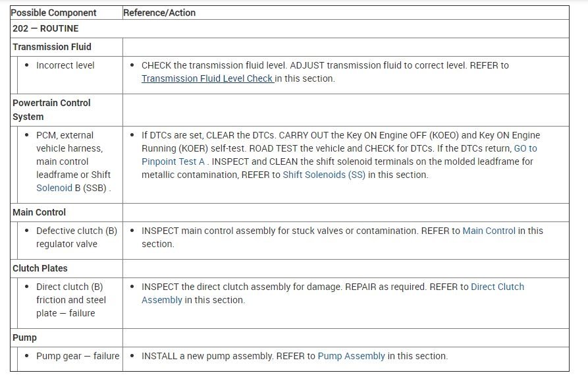This screenshot has height=377, width=588.
Task: Click the blue Main Control link after REFER to
Action: pos(489,231)
